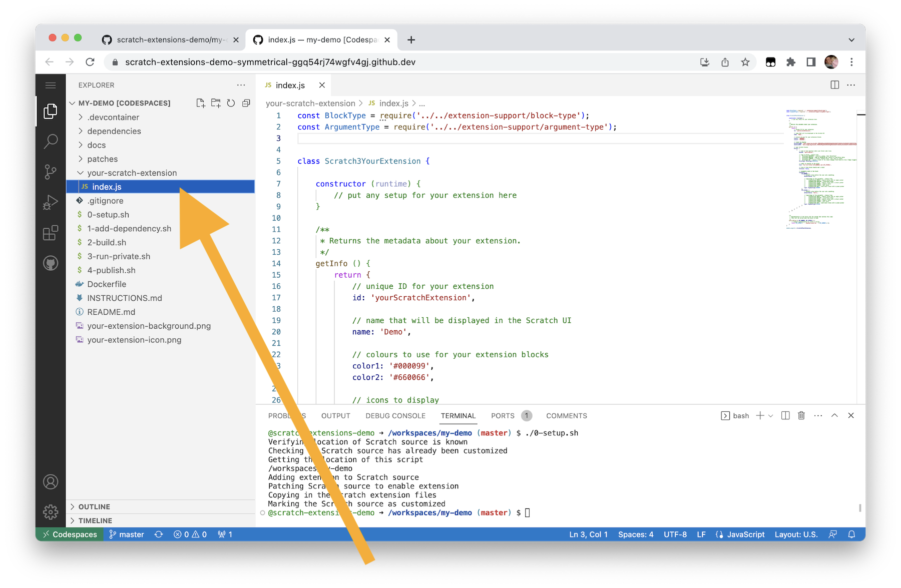
Task: Toggle notifications via the bell icon
Action: [851, 534]
